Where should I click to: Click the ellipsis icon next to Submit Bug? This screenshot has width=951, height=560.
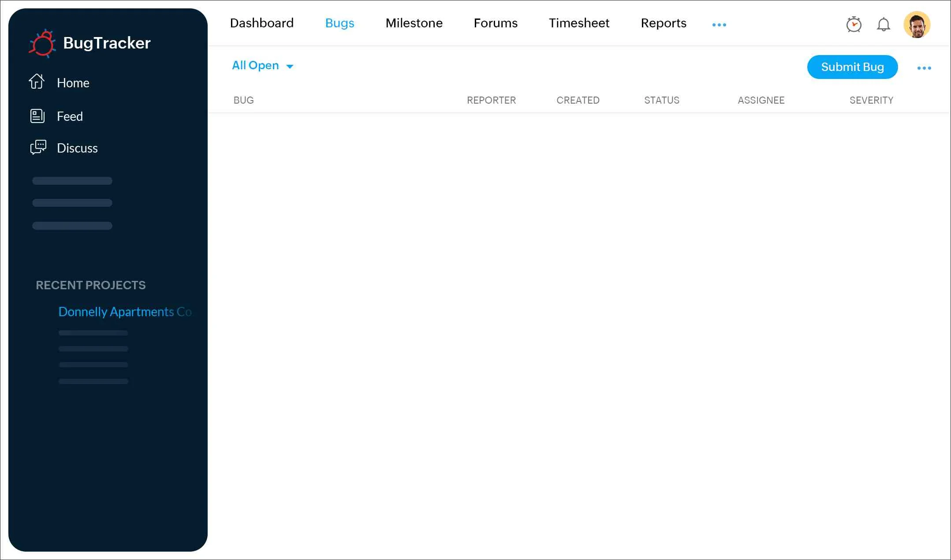point(925,67)
